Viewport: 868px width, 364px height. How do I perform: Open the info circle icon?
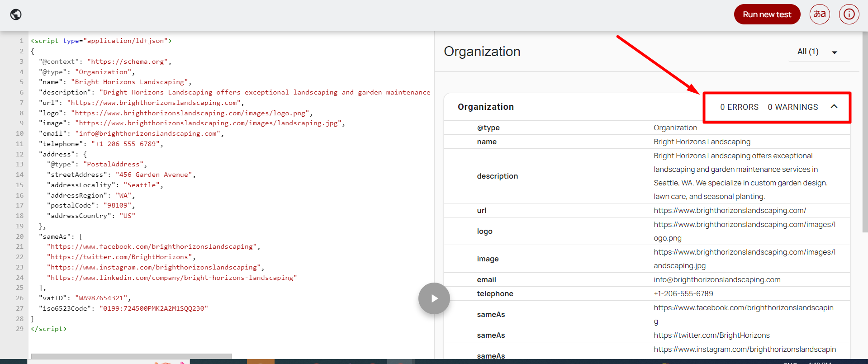click(849, 14)
